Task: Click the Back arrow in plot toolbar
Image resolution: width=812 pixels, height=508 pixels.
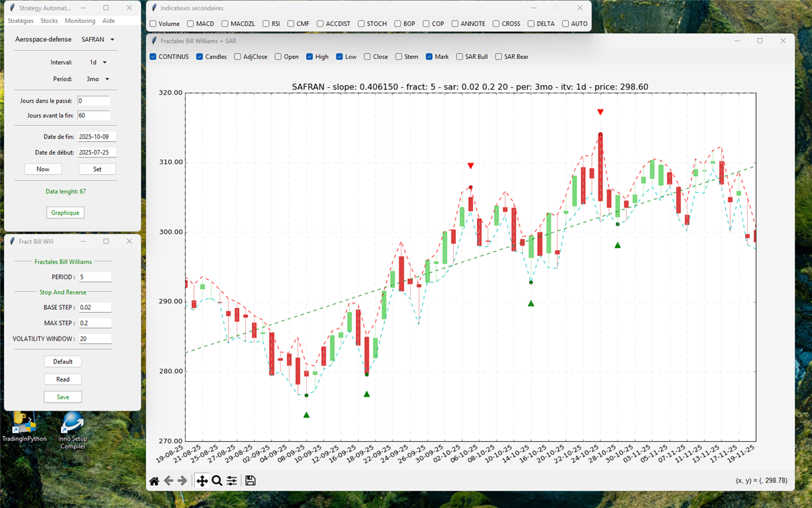Action: point(169,481)
